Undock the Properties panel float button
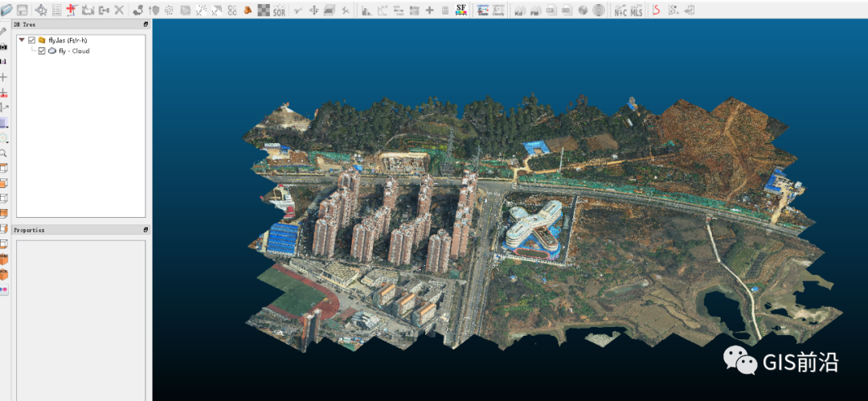This screenshot has height=401, width=868. point(145,229)
